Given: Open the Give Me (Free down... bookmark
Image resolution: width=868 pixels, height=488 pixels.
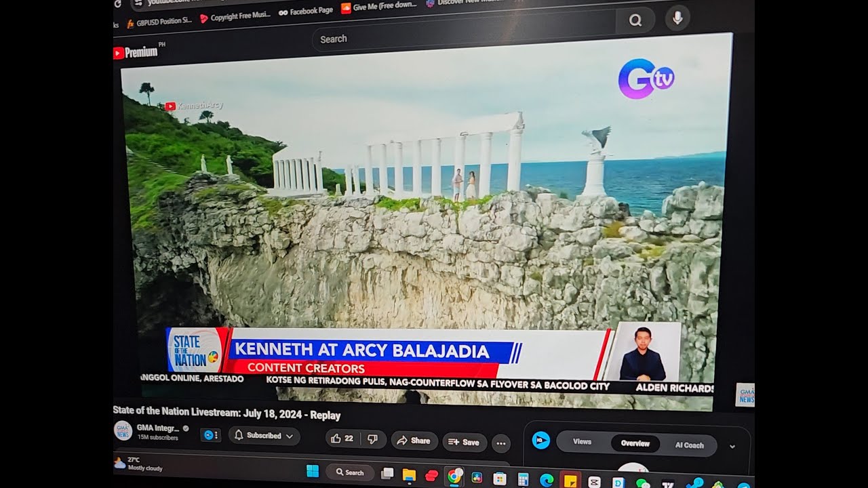Looking at the screenshot, I should [379, 7].
